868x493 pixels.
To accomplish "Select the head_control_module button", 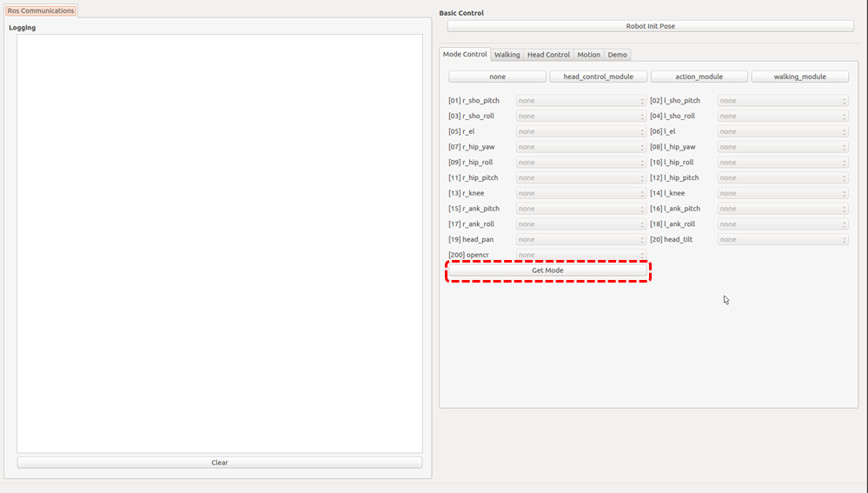I will 599,77.
